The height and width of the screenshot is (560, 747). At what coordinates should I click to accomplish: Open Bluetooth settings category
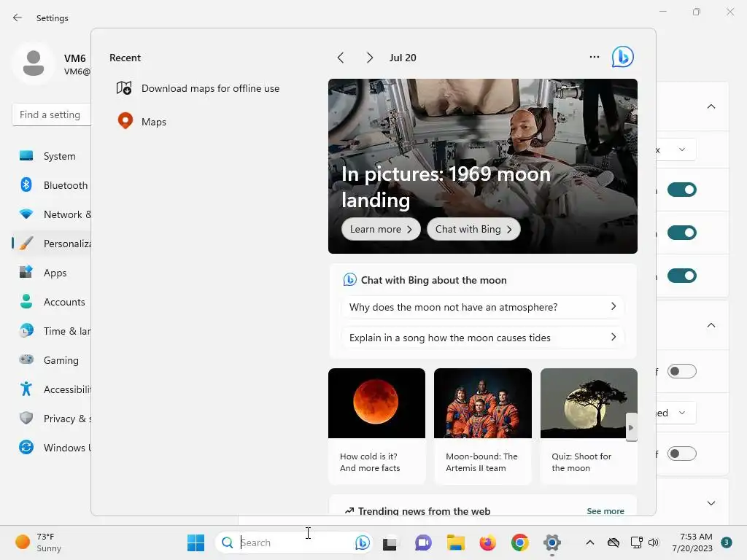pos(53,185)
